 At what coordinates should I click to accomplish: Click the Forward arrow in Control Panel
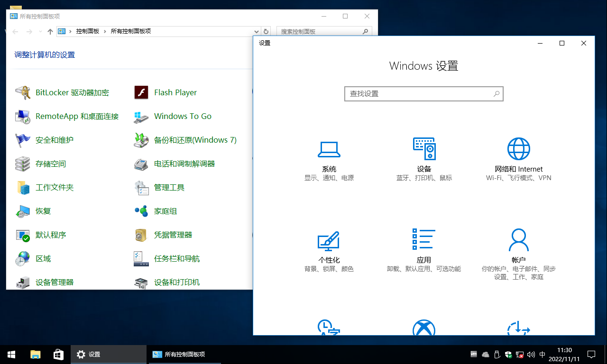(x=29, y=32)
